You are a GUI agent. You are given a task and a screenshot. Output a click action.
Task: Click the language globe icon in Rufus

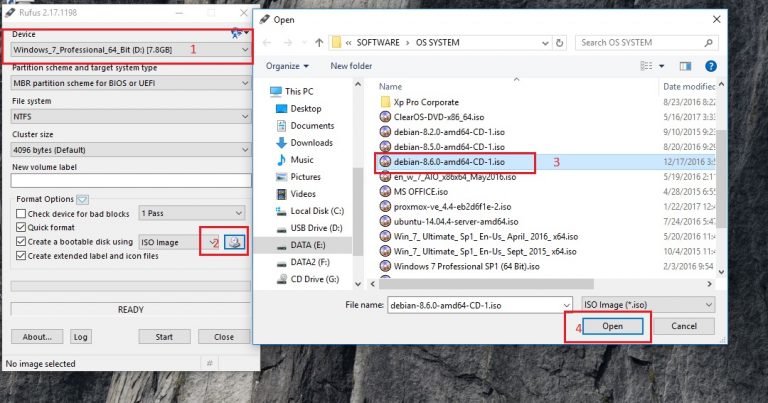237,33
